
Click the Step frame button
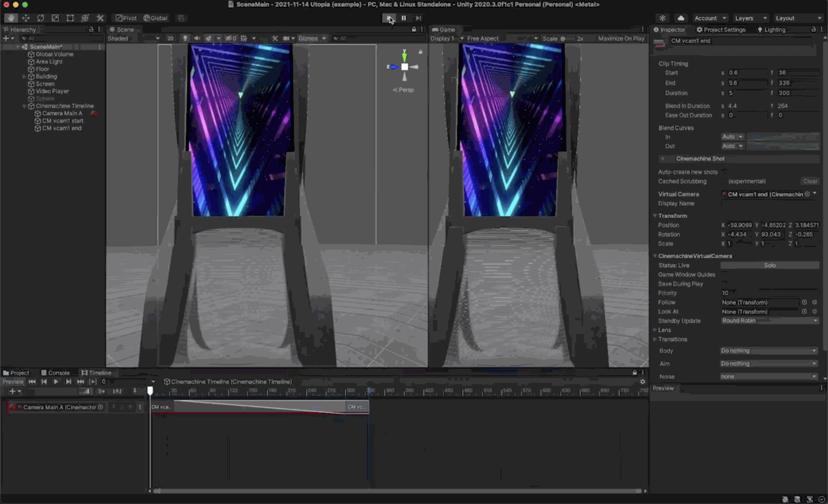click(418, 18)
